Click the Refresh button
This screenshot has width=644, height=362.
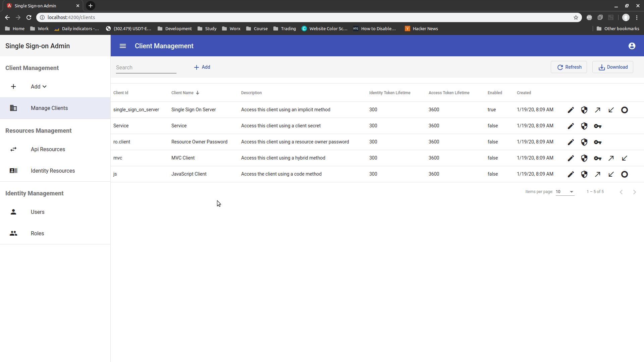(x=569, y=67)
